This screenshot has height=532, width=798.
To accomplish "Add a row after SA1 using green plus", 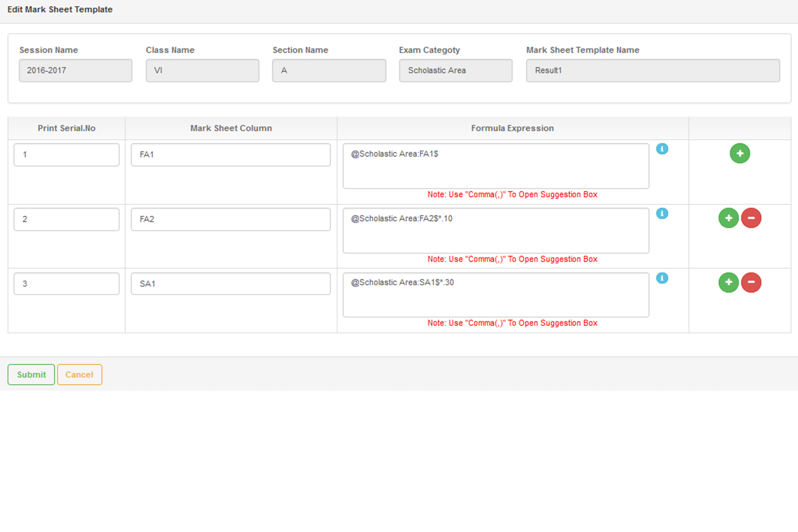I will pyautogui.click(x=729, y=282).
